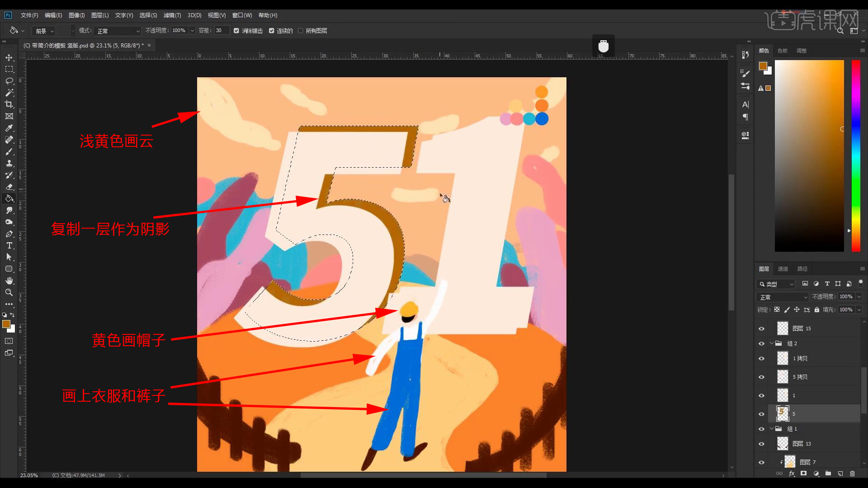Open the 色板 panel tab
The image size is (868, 488).
pyautogui.click(x=783, y=51)
